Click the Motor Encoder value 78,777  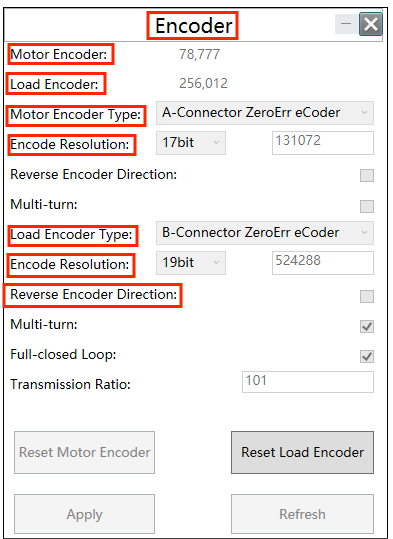(199, 54)
